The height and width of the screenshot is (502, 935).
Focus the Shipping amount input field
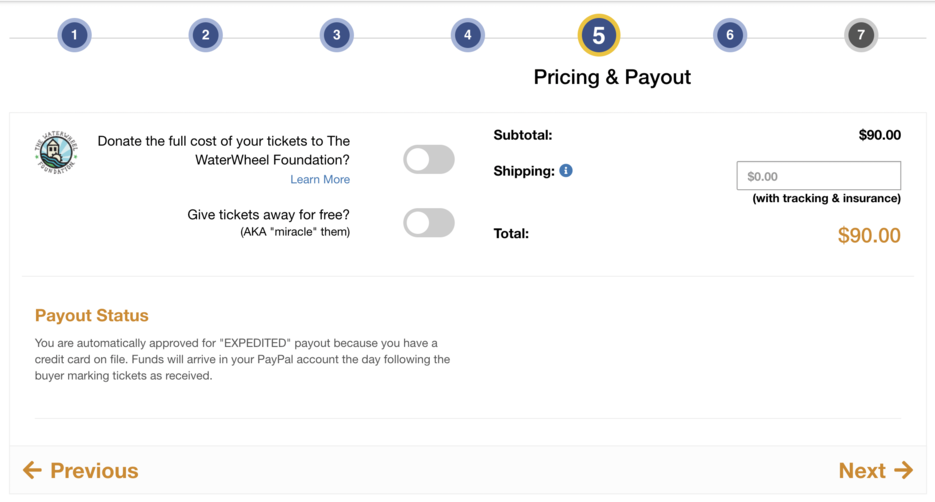coord(819,176)
